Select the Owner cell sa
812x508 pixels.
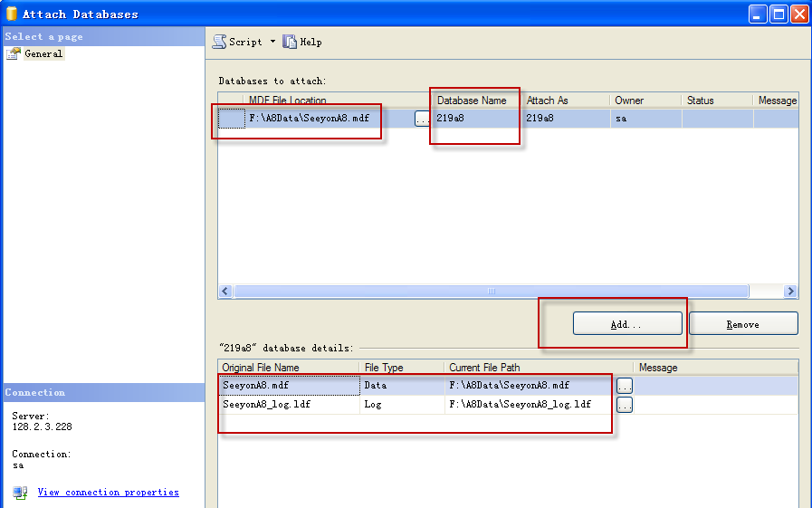645,119
